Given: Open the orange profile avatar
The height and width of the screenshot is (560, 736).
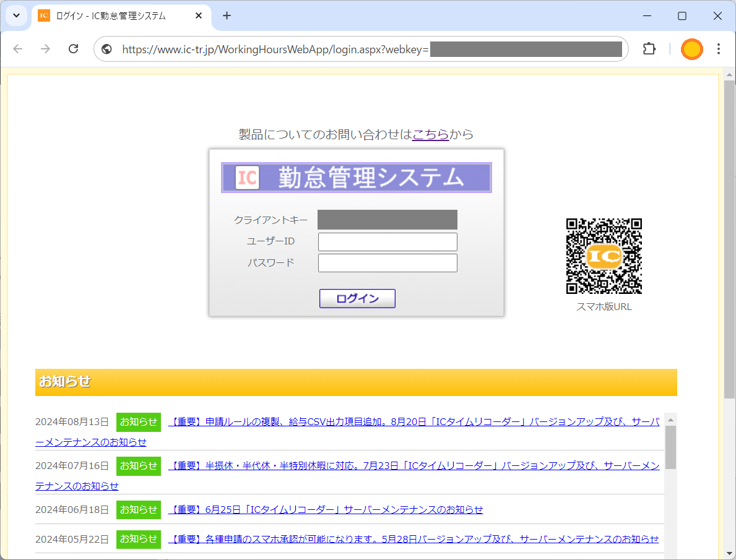Looking at the screenshot, I should click(x=692, y=50).
